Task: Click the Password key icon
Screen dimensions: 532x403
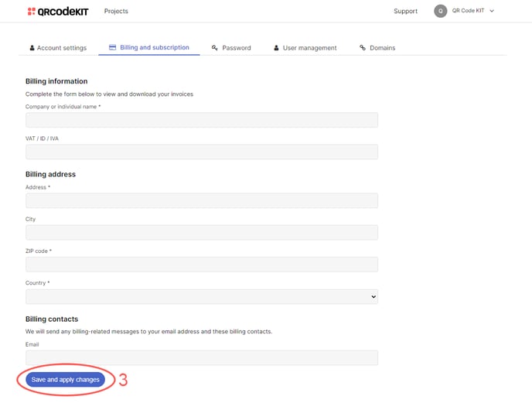Action: 215,48
